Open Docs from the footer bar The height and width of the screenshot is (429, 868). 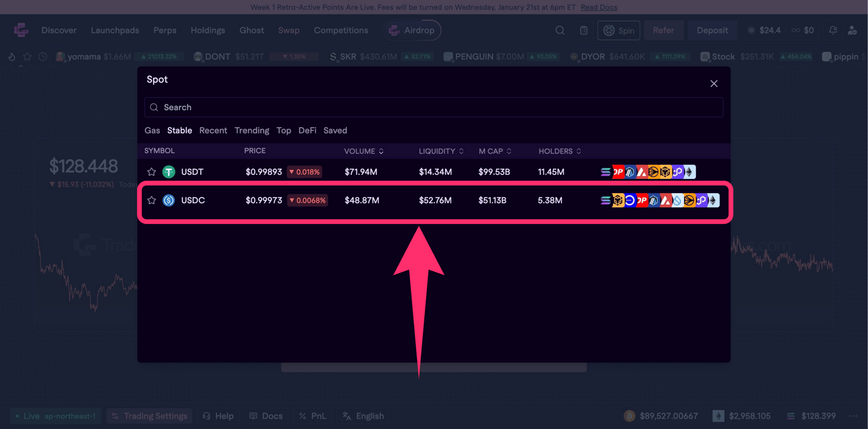266,416
